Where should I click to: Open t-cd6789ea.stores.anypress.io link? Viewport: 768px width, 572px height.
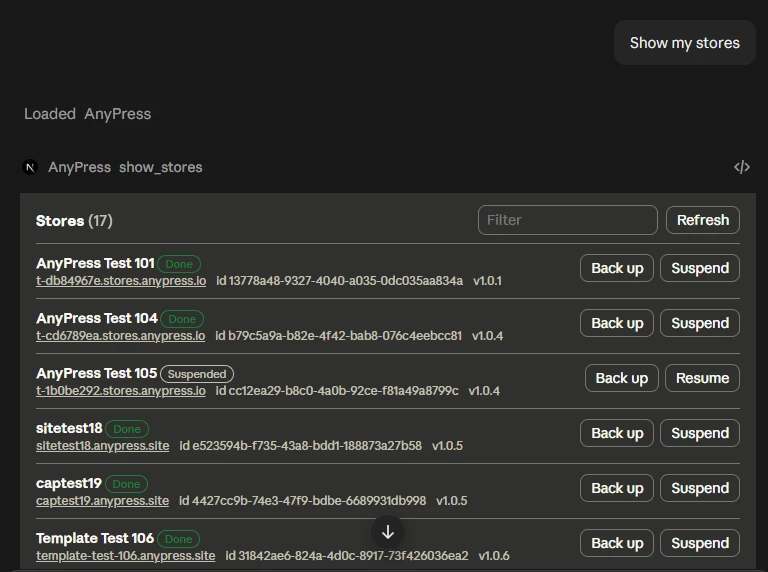[x=120, y=336]
